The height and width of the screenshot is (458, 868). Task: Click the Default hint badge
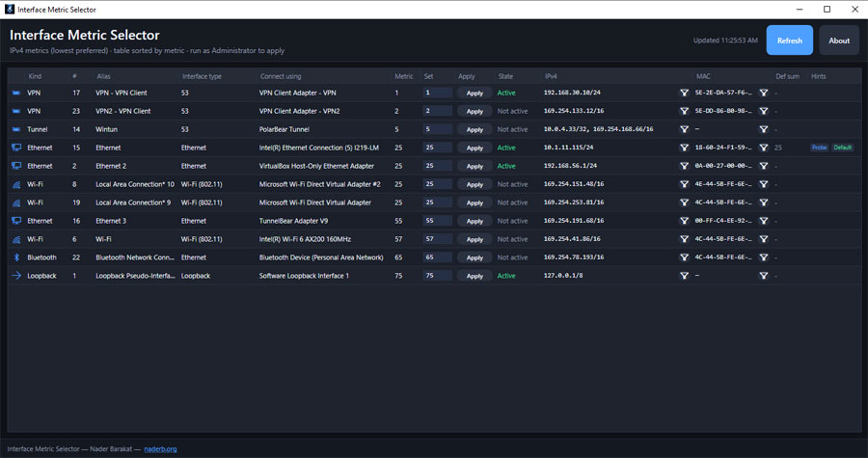click(x=843, y=148)
